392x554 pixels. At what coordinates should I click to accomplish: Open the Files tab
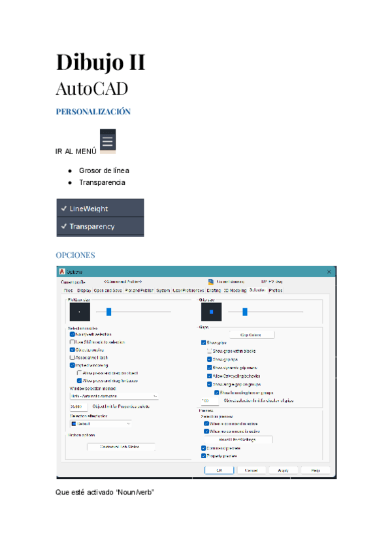coord(69,291)
